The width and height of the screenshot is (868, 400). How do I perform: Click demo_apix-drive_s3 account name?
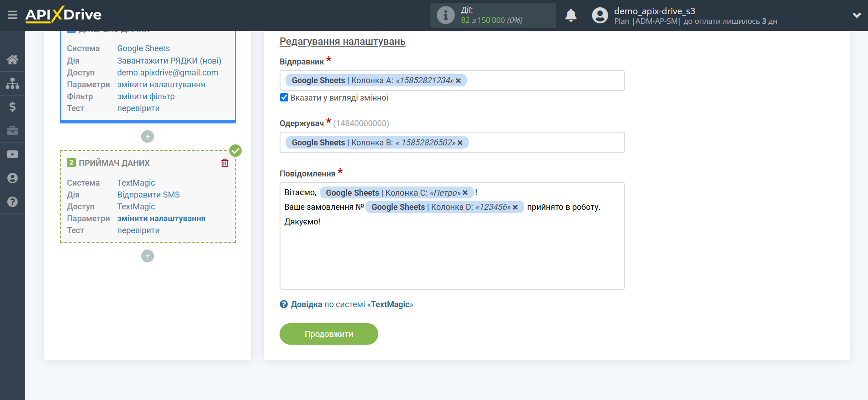654,11
